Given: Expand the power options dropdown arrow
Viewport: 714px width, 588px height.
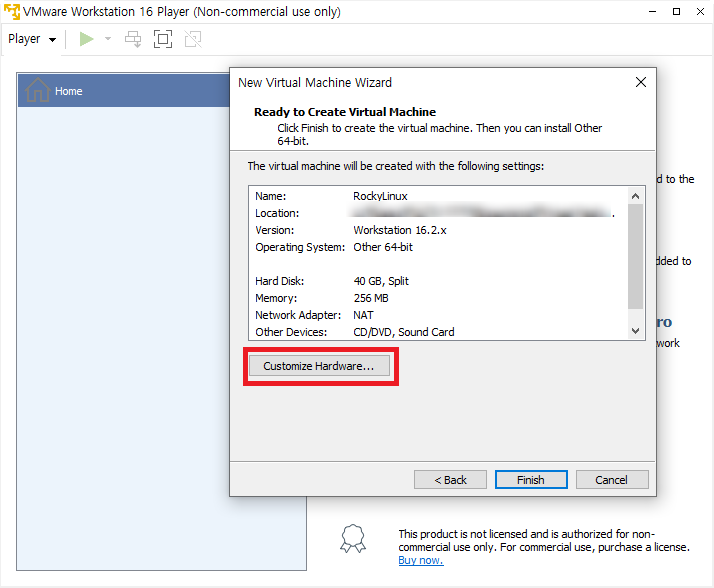Looking at the screenshot, I should [x=108, y=39].
